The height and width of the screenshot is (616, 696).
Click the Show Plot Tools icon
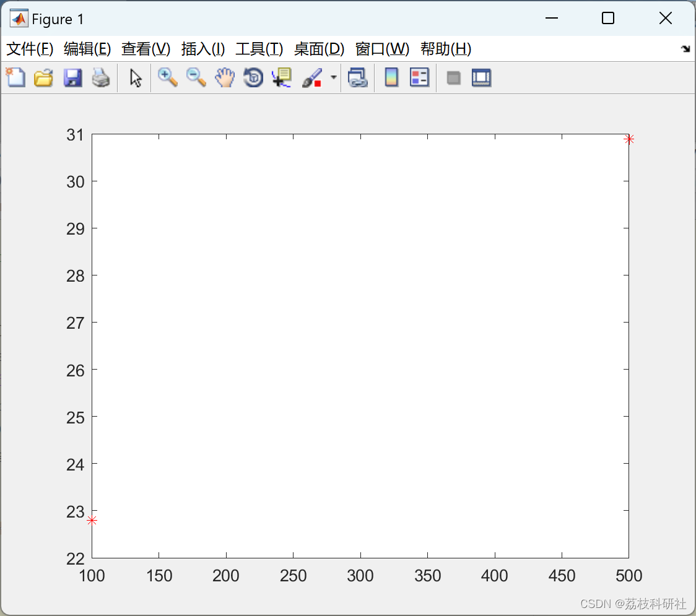click(481, 77)
